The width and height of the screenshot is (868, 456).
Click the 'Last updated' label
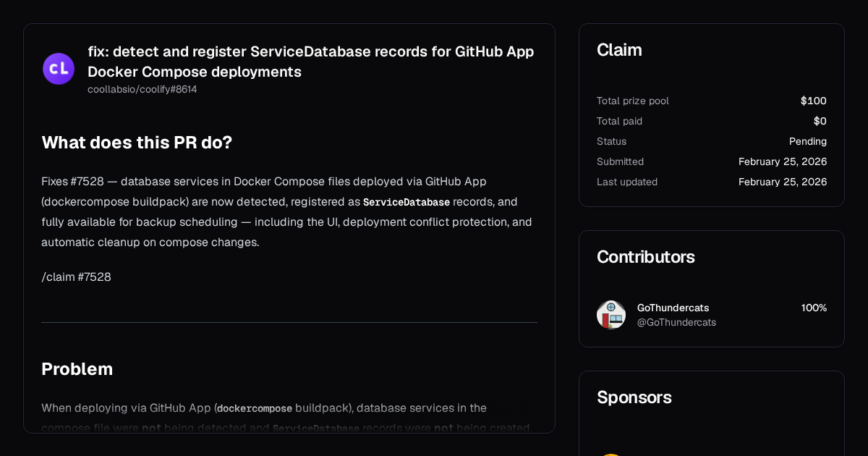pyautogui.click(x=627, y=182)
